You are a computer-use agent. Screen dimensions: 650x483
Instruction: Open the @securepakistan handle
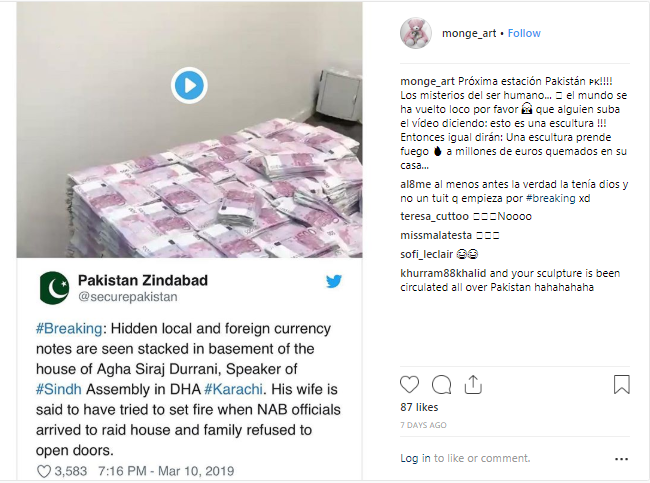pyautogui.click(x=128, y=297)
